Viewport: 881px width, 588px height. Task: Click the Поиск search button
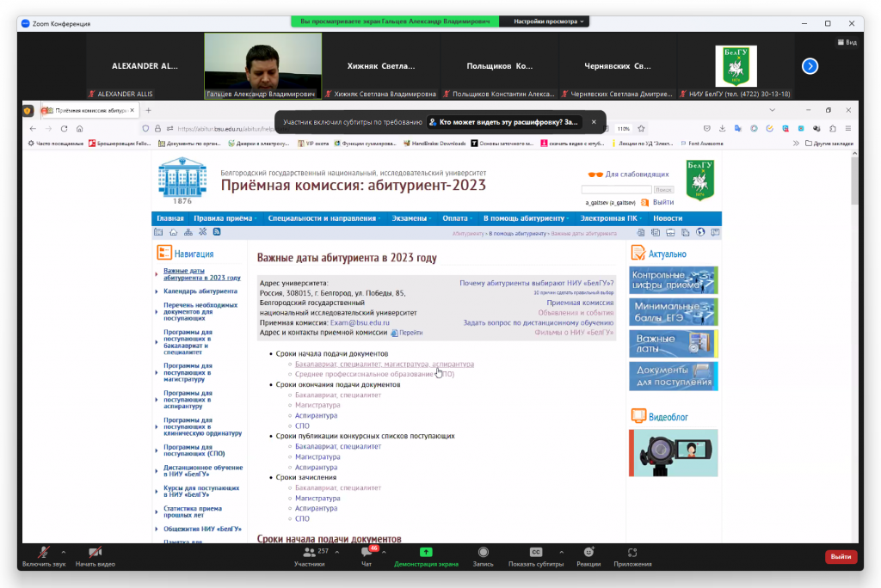pyautogui.click(x=663, y=190)
